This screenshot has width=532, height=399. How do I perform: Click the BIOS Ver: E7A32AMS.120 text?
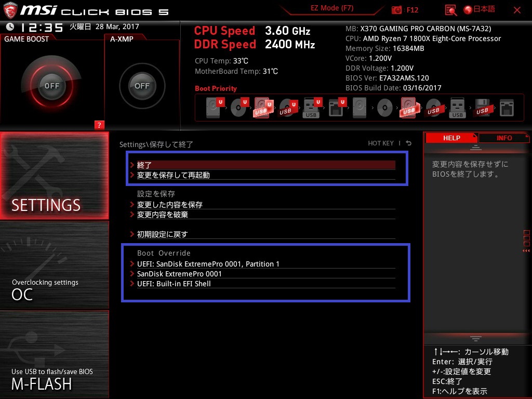(x=387, y=78)
